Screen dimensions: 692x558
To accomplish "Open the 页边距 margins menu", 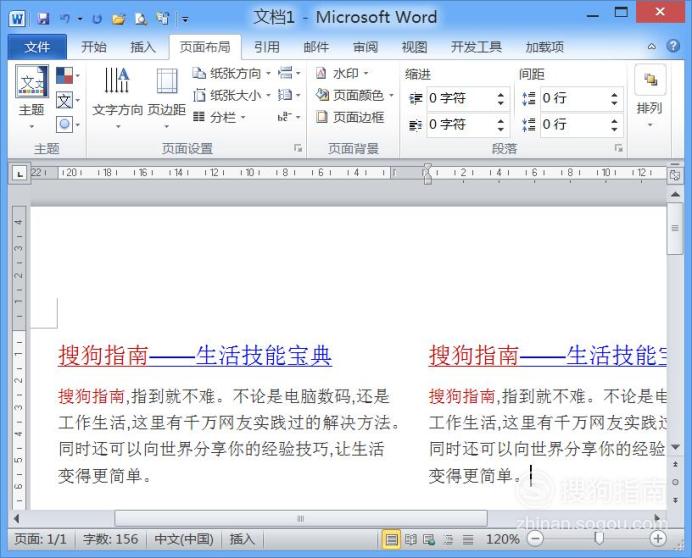I will tap(167, 98).
